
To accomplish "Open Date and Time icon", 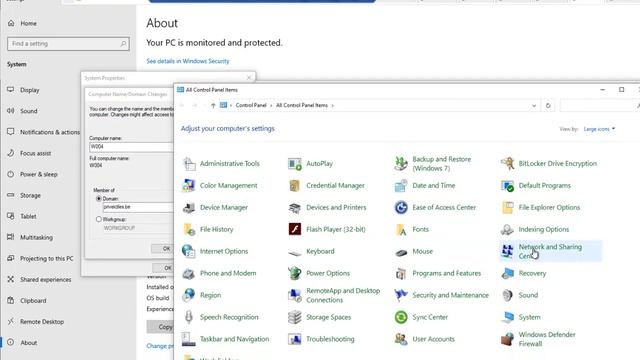I will point(401,186).
